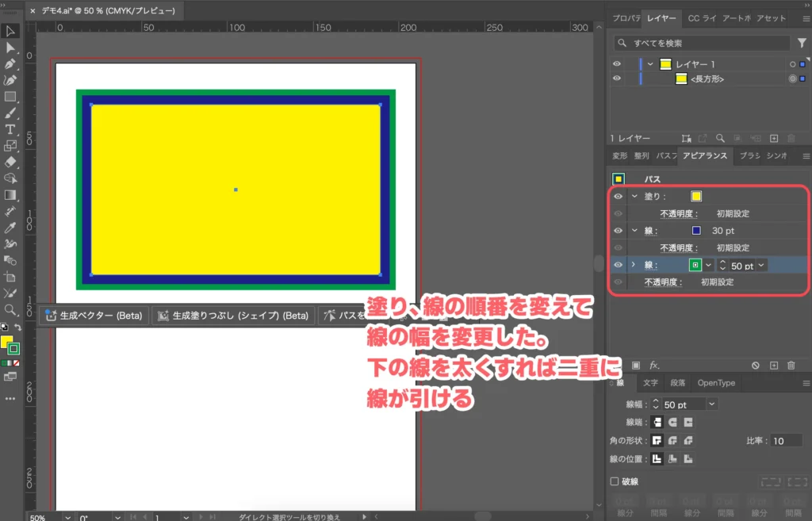Collapse the 塗り row with the chevron
This screenshot has width=812, height=521.
coord(634,195)
